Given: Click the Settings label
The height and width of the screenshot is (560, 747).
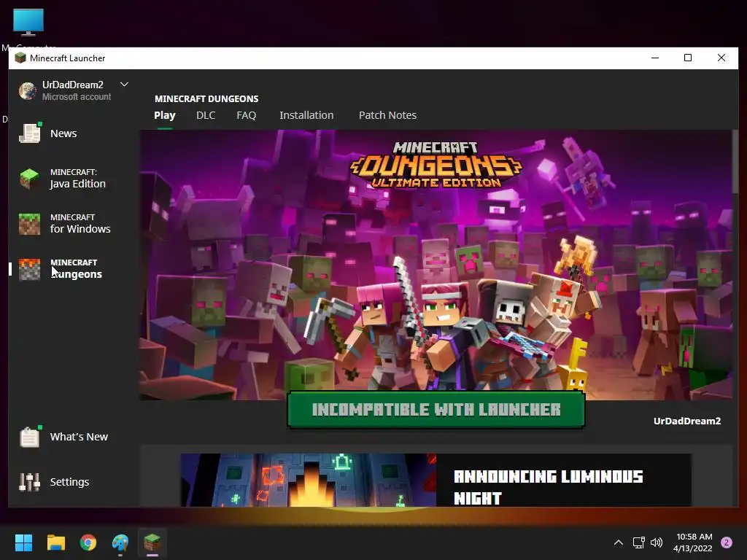Looking at the screenshot, I should (x=69, y=482).
